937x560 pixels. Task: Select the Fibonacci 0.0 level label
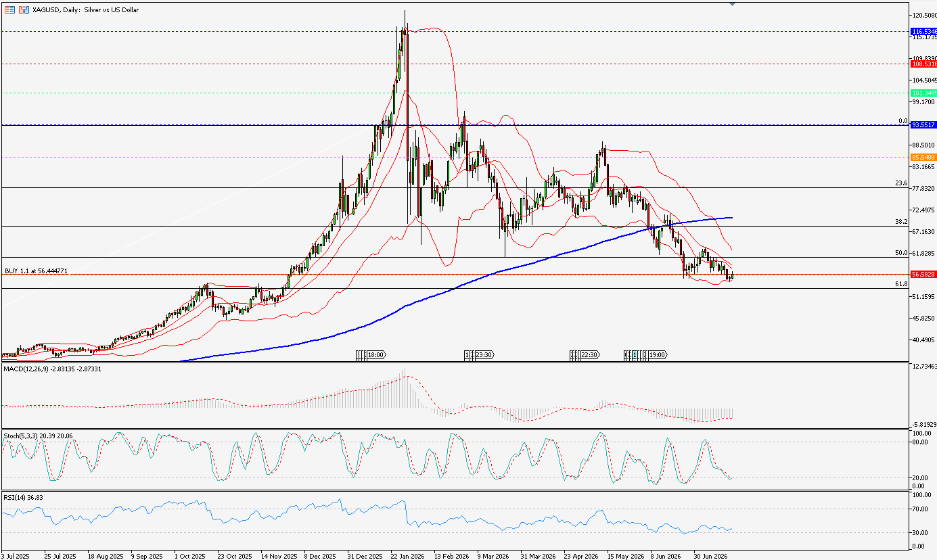(902, 121)
